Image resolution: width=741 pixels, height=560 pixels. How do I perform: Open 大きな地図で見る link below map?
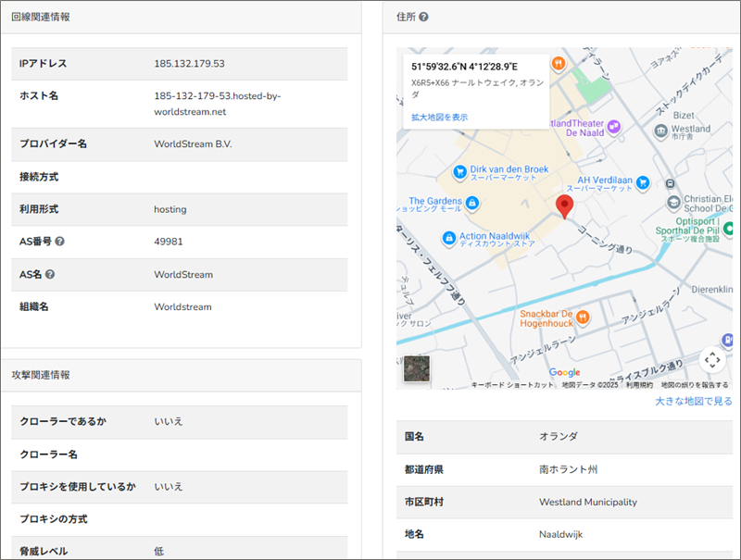pos(693,401)
